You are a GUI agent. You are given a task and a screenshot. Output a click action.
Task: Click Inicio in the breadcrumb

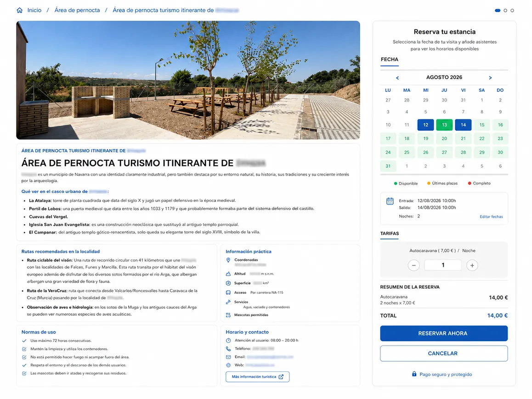tap(34, 10)
